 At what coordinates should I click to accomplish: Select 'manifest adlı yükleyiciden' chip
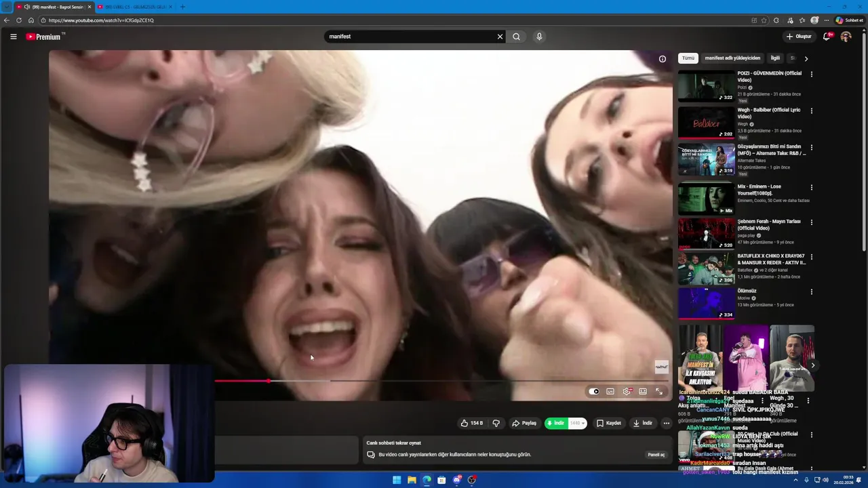tap(732, 58)
